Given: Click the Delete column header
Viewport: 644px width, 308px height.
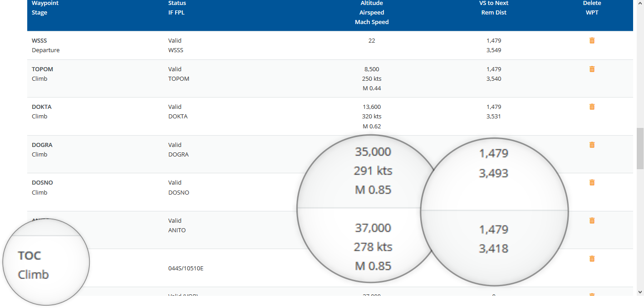Looking at the screenshot, I should coord(592,3).
